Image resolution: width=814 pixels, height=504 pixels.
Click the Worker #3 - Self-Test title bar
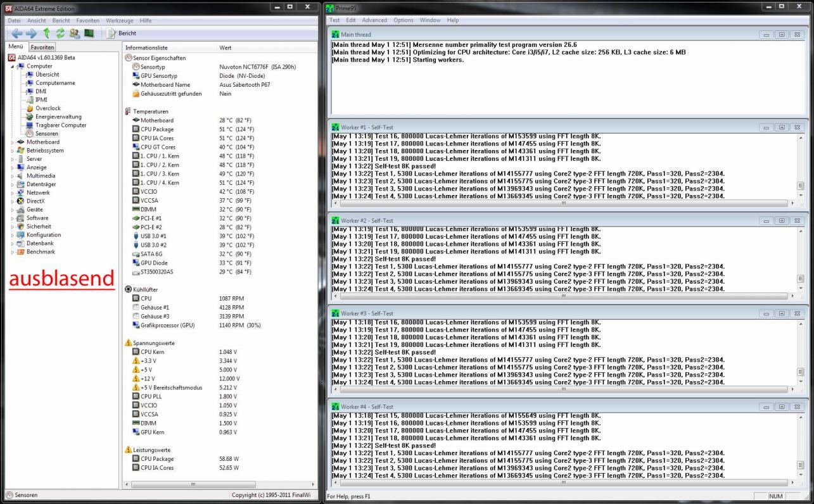tap(567, 313)
